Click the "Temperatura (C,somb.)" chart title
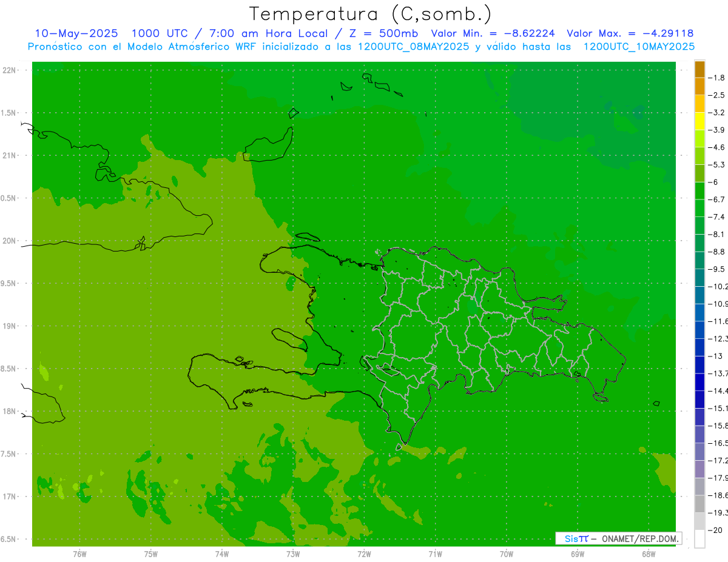 click(371, 14)
